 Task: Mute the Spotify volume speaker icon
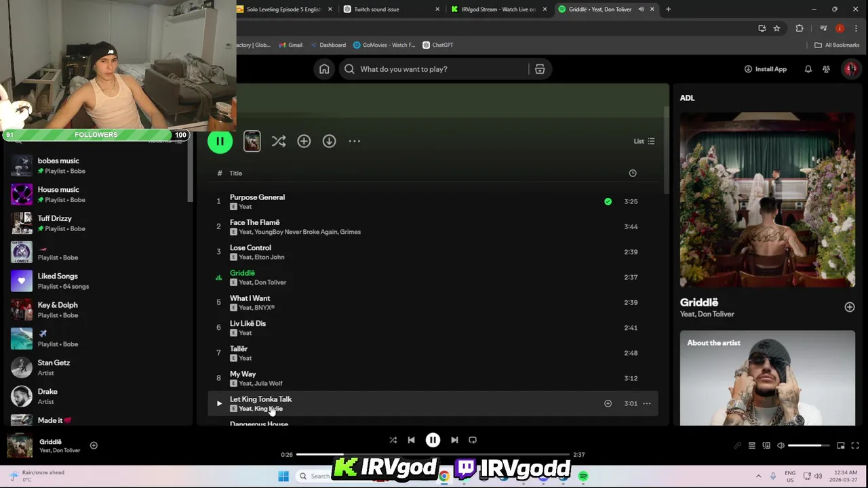pyautogui.click(x=781, y=445)
